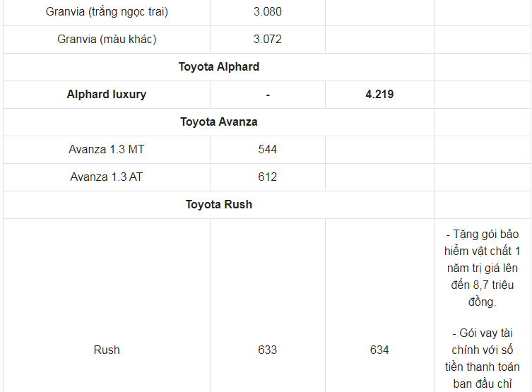
Task: Select the Avanza 1.3 AT model cell
Action: pos(107,177)
